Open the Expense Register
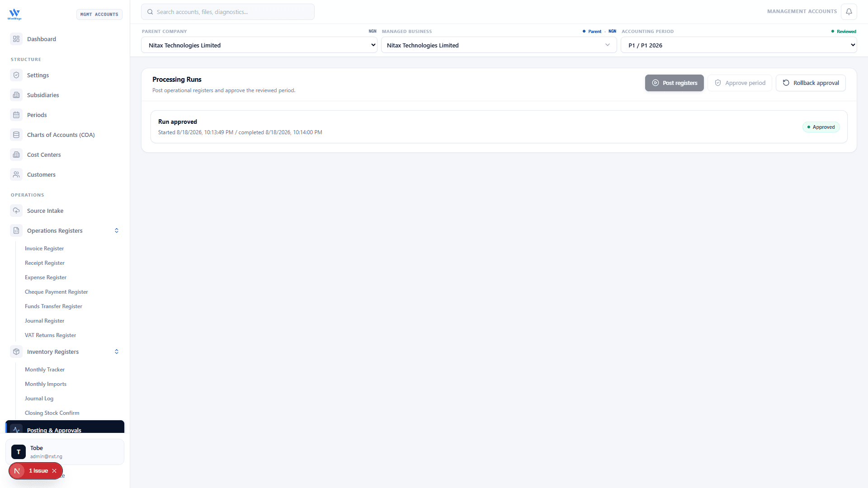The width and height of the screenshot is (868, 488). tap(46, 277)
